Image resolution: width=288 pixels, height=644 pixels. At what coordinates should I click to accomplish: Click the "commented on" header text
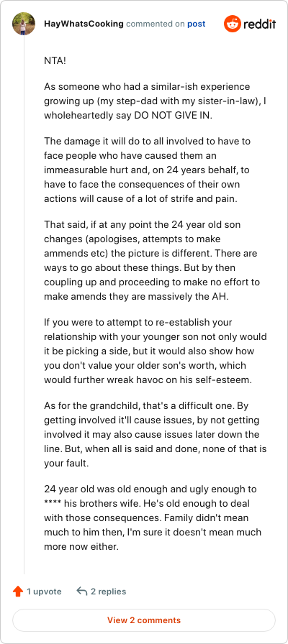click(x=156, y=24)
